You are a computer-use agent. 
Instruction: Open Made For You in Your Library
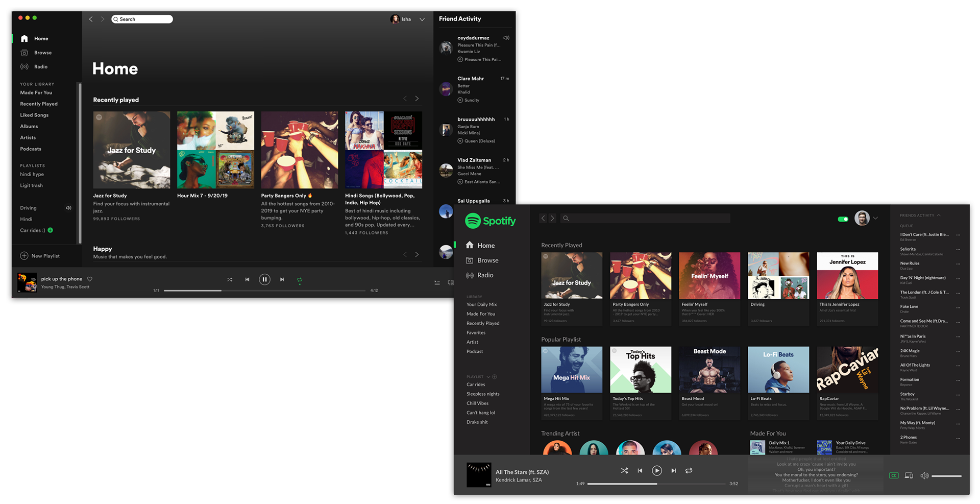click(36, 92)
